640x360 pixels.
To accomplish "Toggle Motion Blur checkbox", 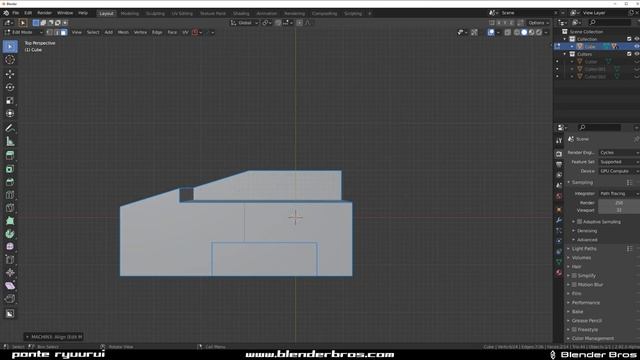I will (x=574, y=284).
